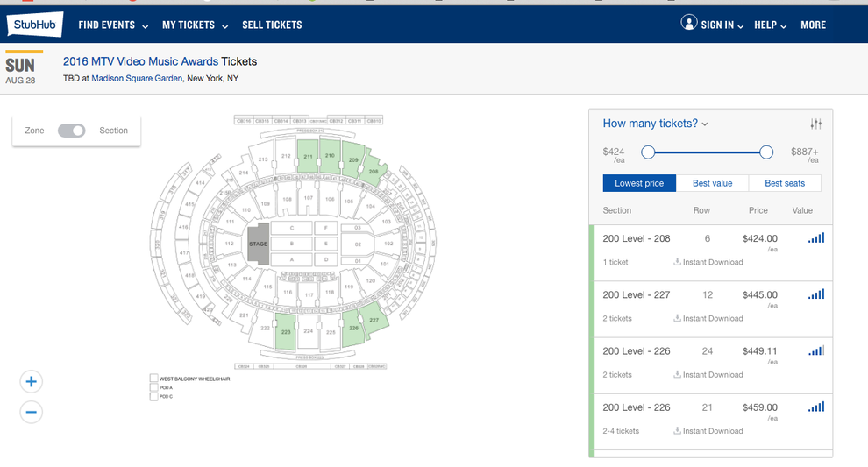Click the Sell Tickets link
Image resolution: width=868 pixels, height=467 pixels.
[272, 25]
